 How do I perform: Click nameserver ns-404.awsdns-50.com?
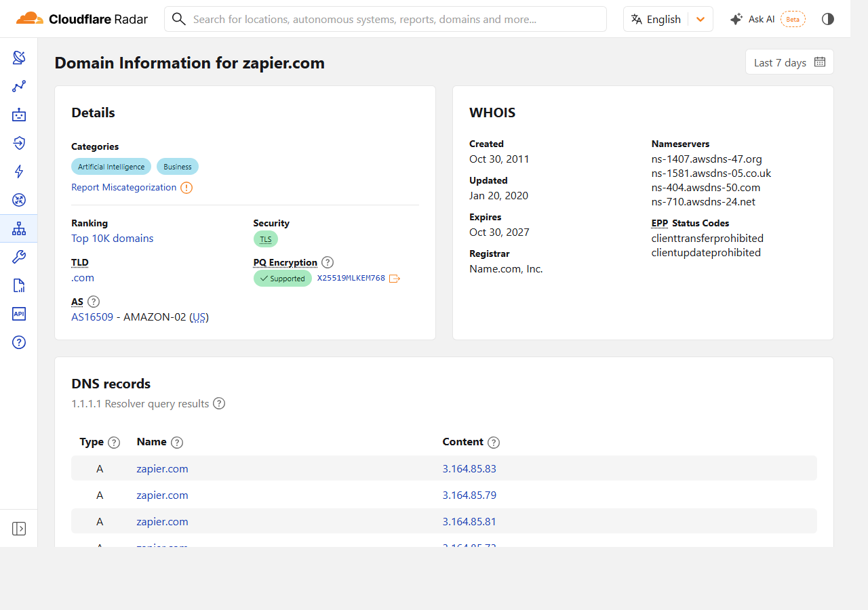point(706,188)
